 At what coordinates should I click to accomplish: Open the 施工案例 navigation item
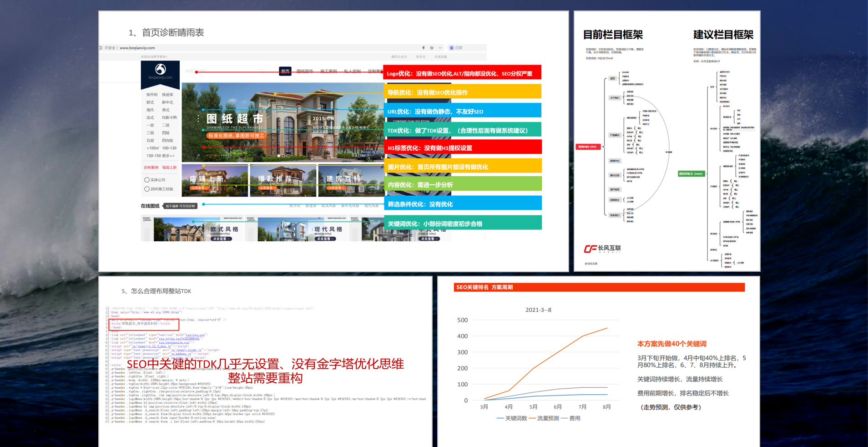click(x=328, y=71)
